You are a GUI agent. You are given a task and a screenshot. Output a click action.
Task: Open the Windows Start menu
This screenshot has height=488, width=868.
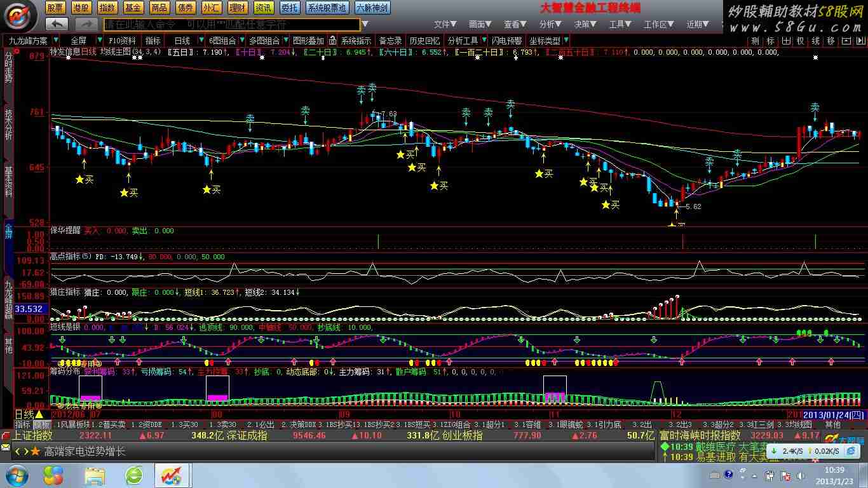tap(17, 475)
